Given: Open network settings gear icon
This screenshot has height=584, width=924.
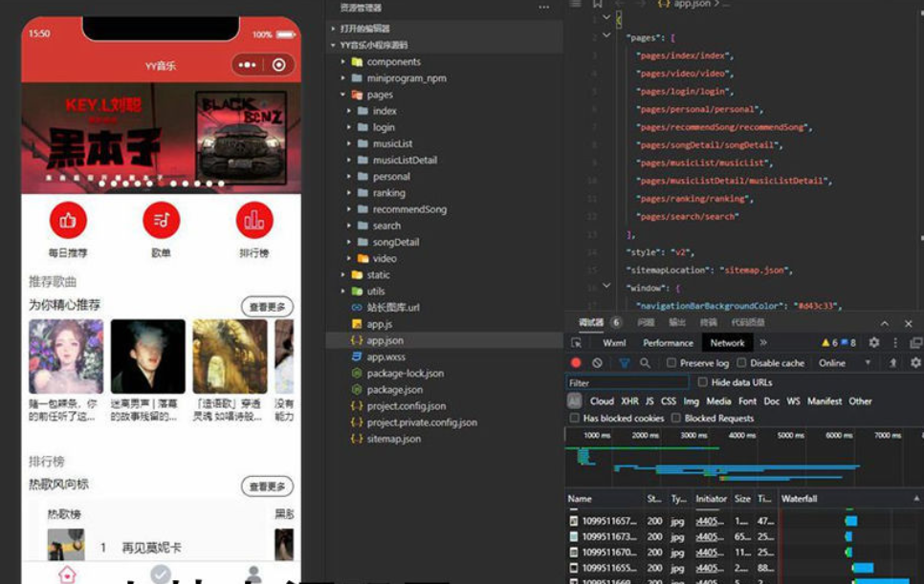Looking at the screenshot, I should tap(915, 362).
